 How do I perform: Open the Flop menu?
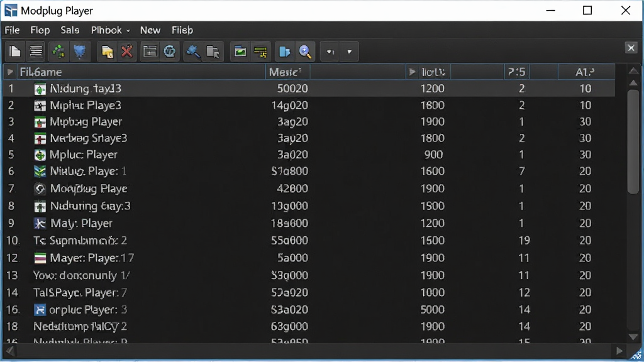[40, 30]
